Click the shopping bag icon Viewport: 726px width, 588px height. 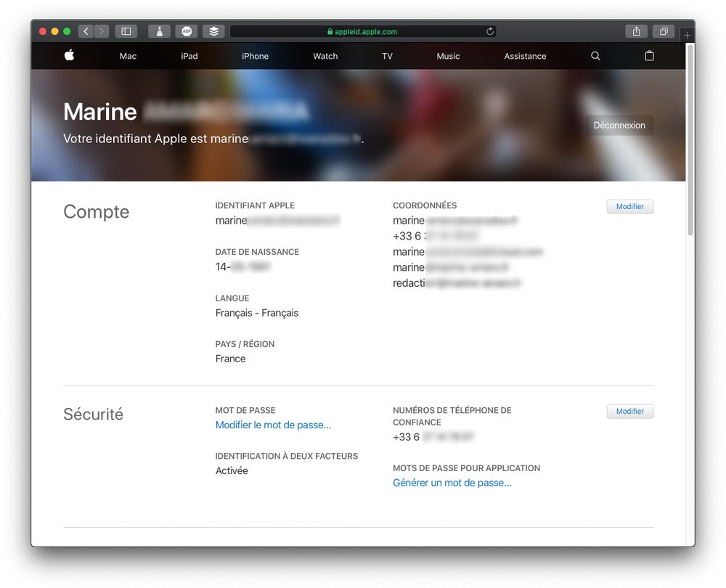(x=649, y=56)
